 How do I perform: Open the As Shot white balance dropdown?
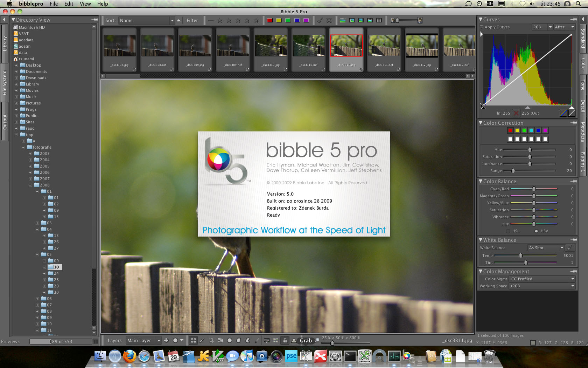(546, 248)
